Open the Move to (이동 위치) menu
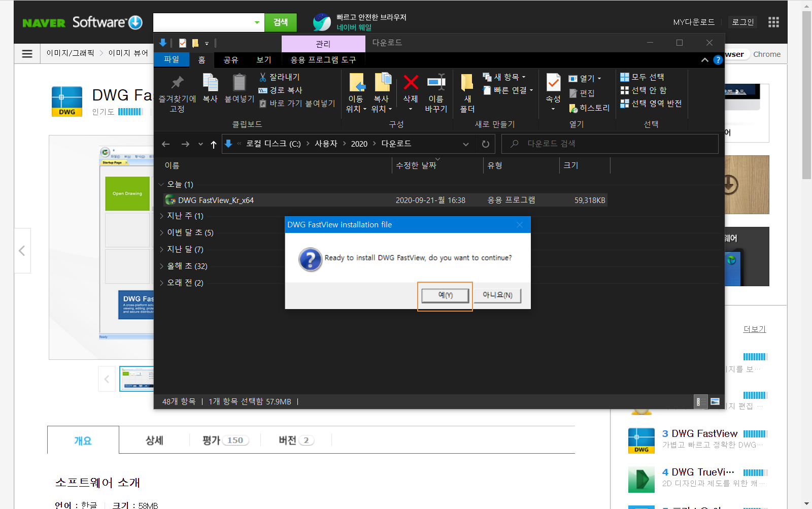This screenshot has width=812, height=509. tap(356, 93)
